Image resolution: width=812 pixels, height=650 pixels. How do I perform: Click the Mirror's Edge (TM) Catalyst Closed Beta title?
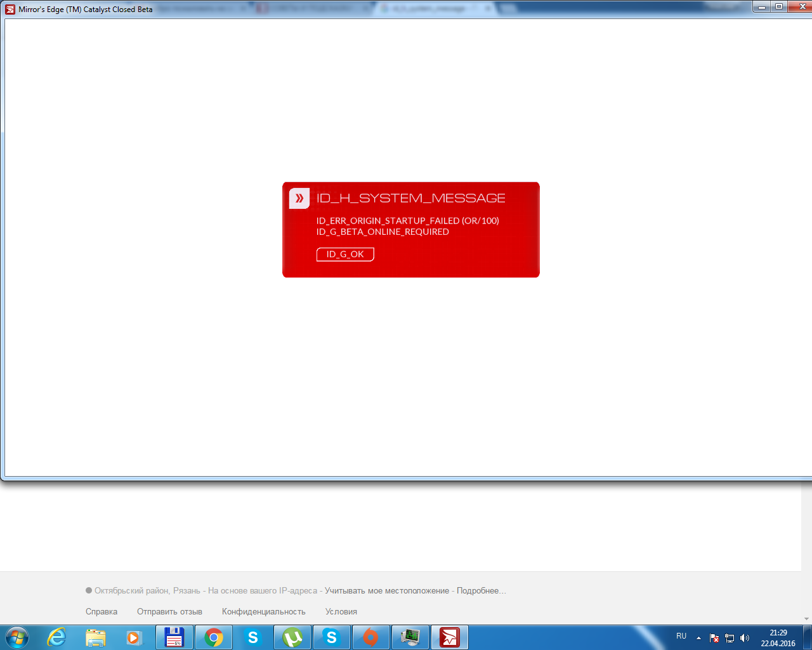coord(86,10)
